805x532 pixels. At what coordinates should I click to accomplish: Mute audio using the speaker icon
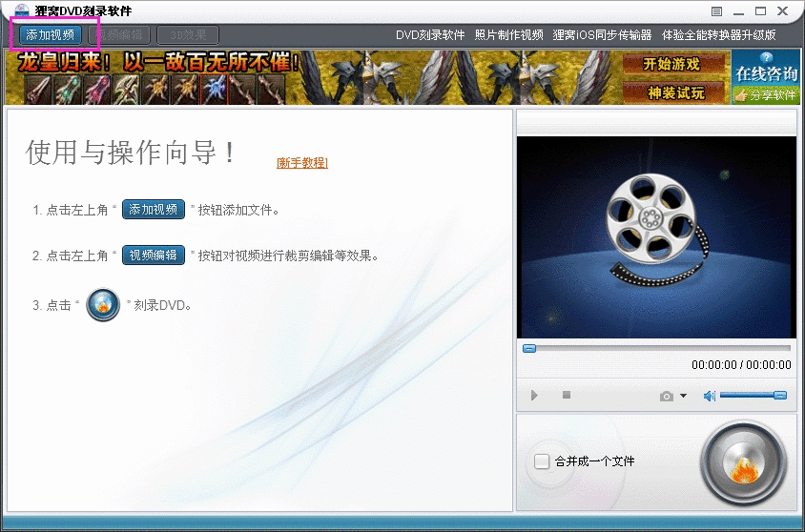pos(710,396)
